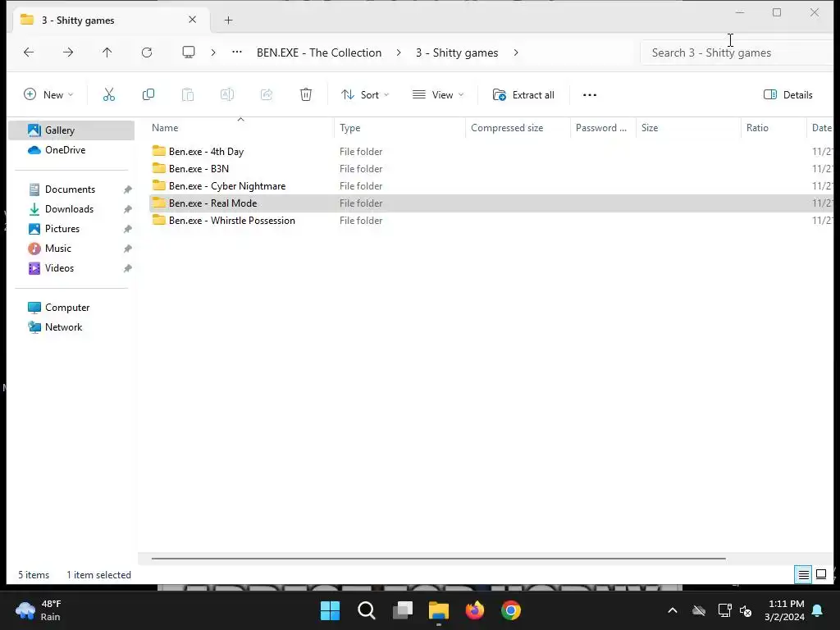Open Gallery in navigation pane
Viewport: 840px width, 630px height.
(x=71, y=130)
